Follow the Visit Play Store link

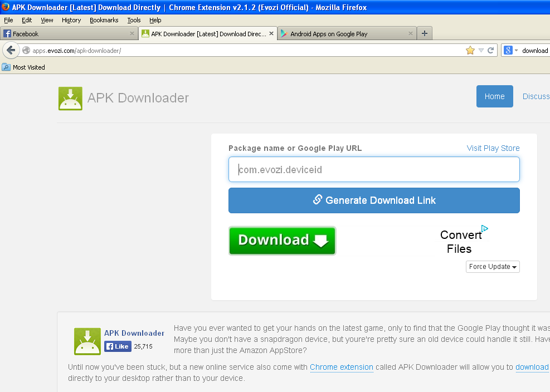click(493, 148)
